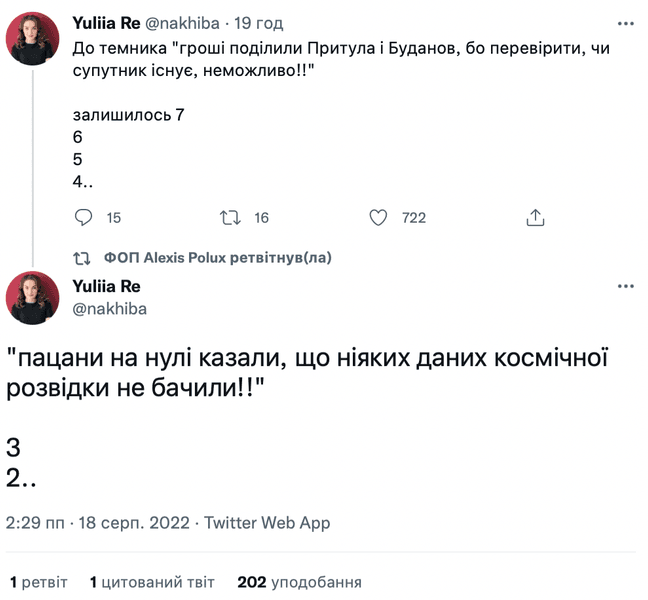
Task: Open more options on the first tweet
Action: coord(626,23)
